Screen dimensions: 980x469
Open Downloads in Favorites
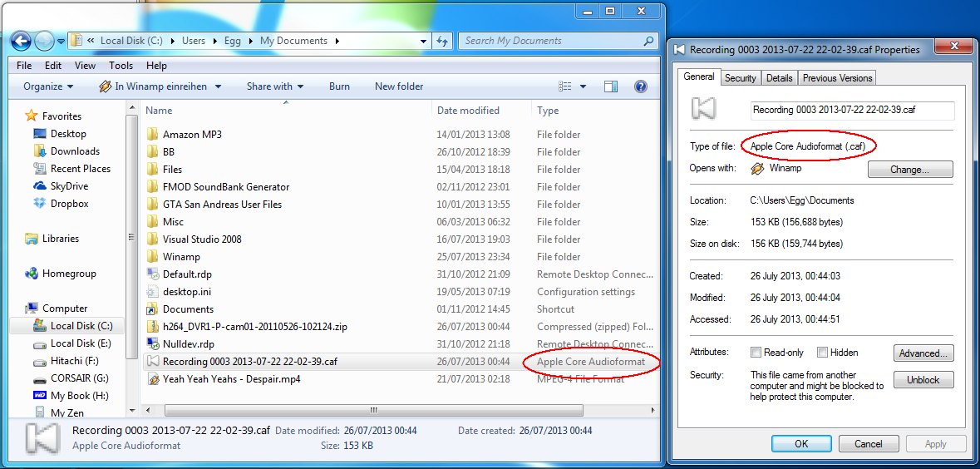[75, 151]
